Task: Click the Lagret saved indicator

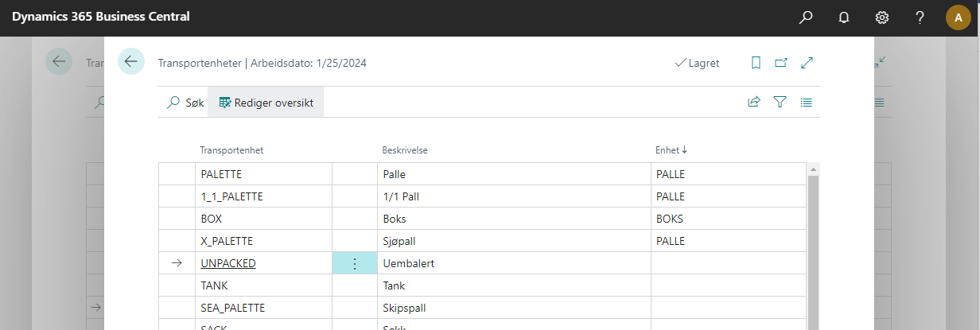Action: [697, 63]
